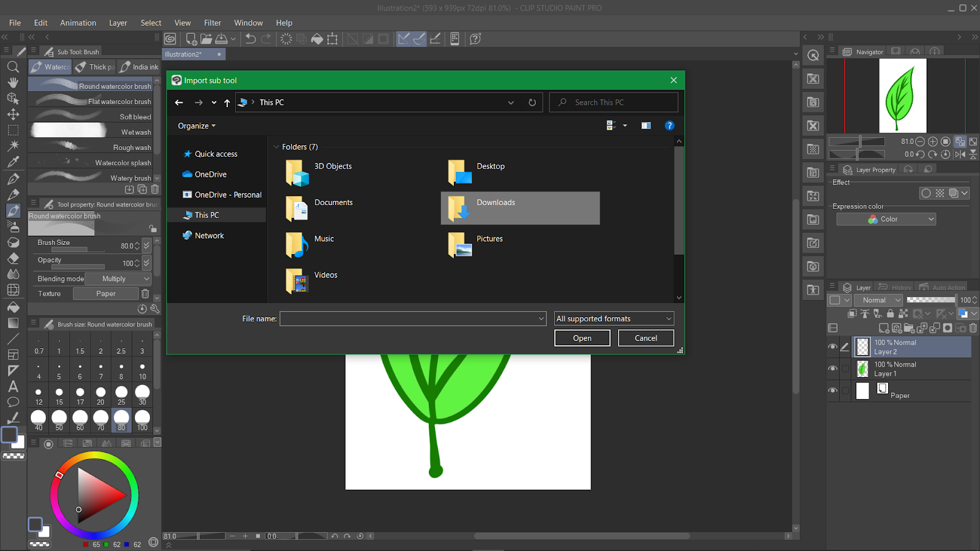Select the Eraser tool
Viewport: 980px width, 551px height.
[x=13, y=258]
